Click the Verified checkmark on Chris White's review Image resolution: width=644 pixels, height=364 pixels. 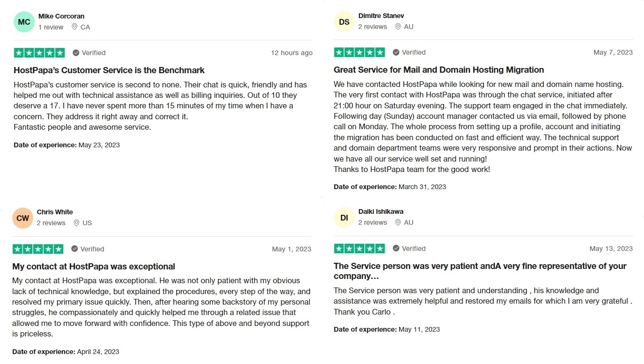[75, 249]
